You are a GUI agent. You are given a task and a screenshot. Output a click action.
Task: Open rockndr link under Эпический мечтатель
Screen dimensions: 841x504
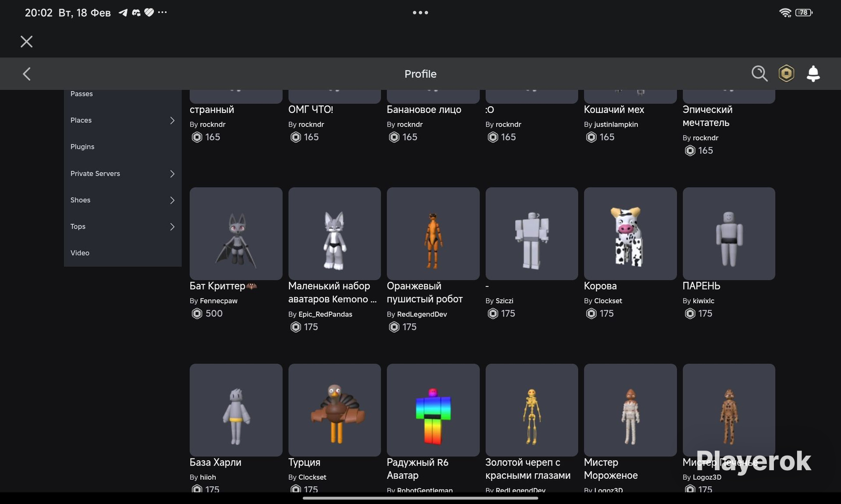[x=705, y=138]
